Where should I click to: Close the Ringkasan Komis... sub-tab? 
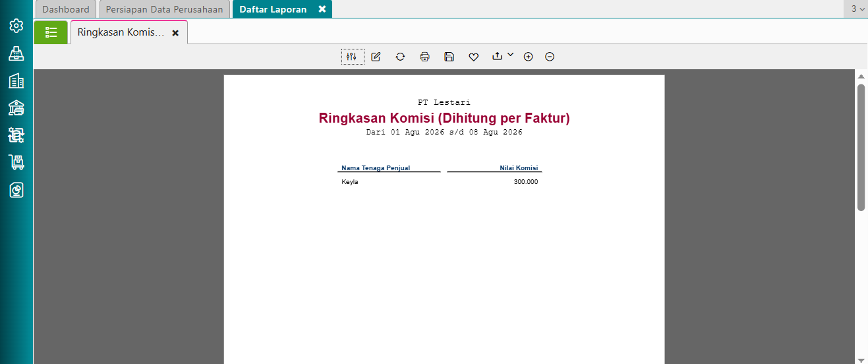(175, 33)
